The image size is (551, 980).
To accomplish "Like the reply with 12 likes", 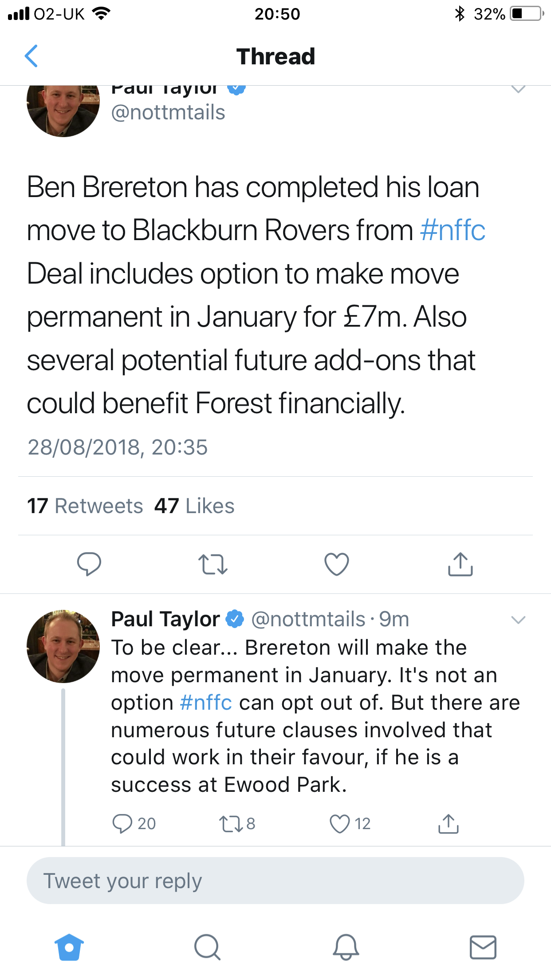I will coord(340,824).
